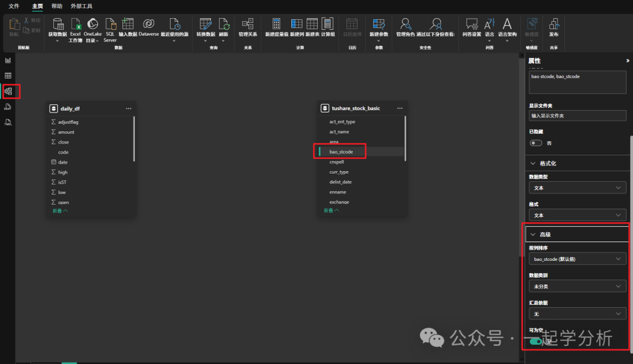
Task: Open the 数据类型 dropdown
Action: click(577, 188)
